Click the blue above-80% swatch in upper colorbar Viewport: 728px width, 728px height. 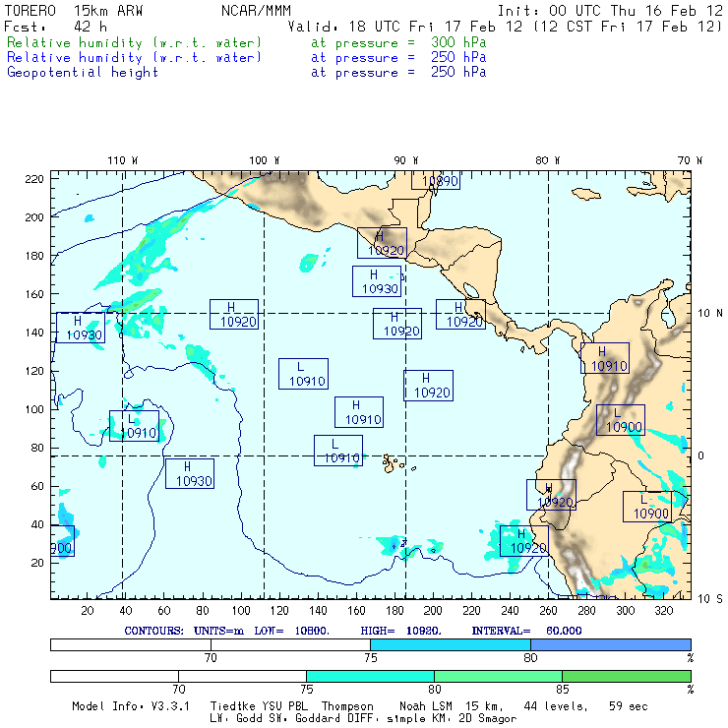(x=611, y=644)
